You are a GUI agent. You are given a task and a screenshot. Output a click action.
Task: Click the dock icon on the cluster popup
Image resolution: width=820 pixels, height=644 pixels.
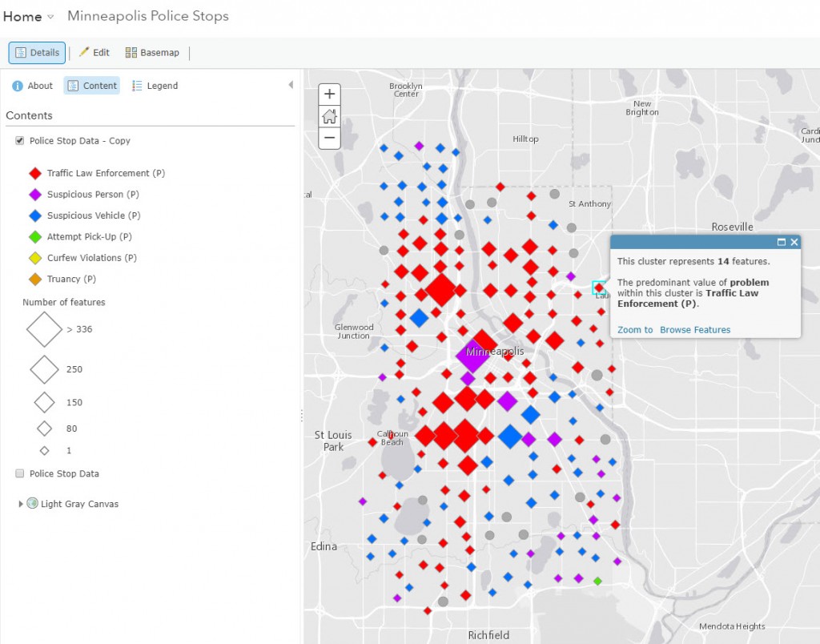[783, 242]
